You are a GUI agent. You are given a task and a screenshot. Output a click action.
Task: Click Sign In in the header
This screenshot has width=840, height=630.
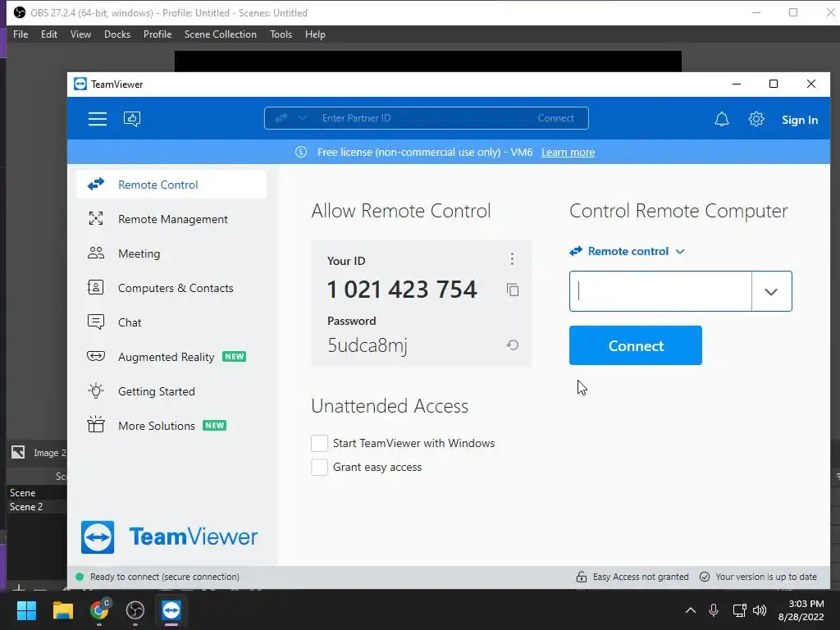(799, 120)
